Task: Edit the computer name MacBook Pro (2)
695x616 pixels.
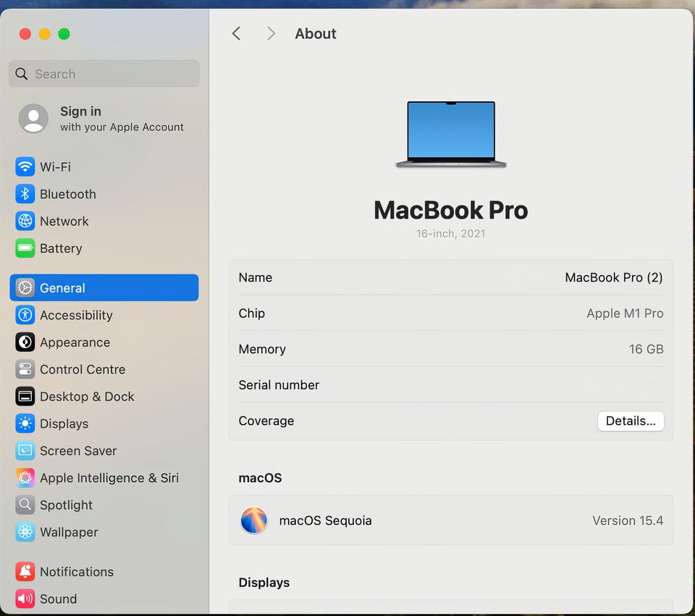Action: pyautogui.click(x=613, y=277)
